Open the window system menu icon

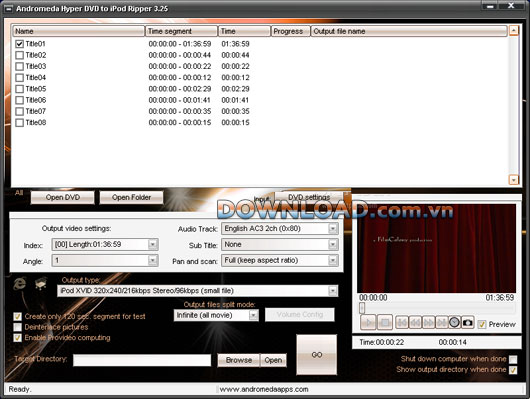point(8,9)
